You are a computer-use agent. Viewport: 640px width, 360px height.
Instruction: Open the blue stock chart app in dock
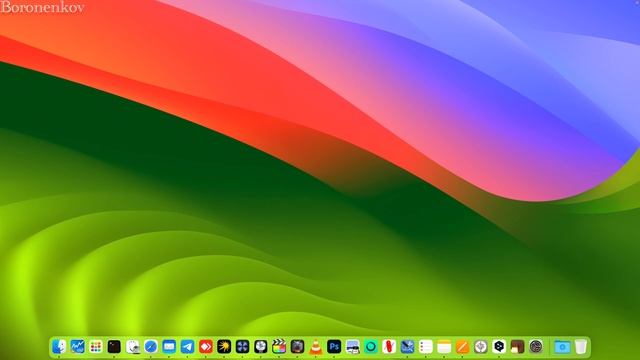click(x=78, y=347)
